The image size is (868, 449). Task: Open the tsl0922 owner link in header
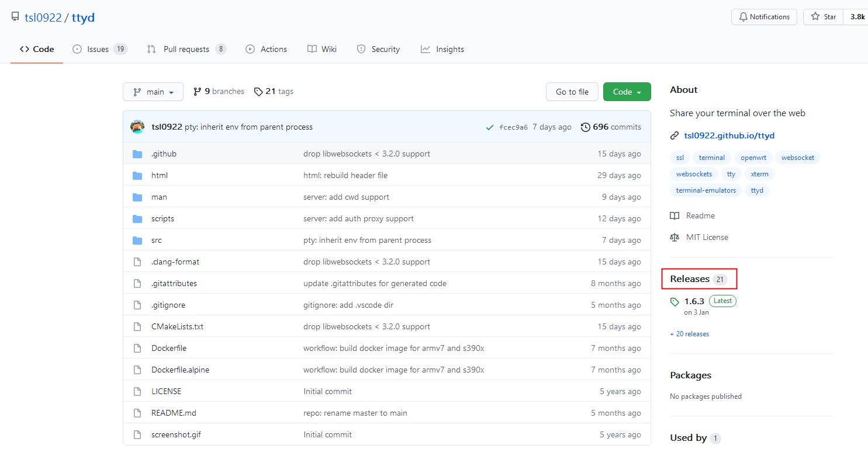click(x=43, y=18)
